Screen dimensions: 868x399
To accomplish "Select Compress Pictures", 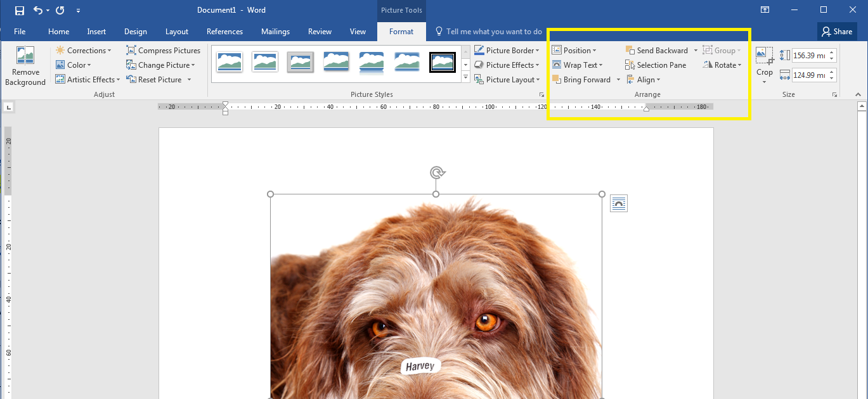I will pyautogui.click(x=164, y=50).
